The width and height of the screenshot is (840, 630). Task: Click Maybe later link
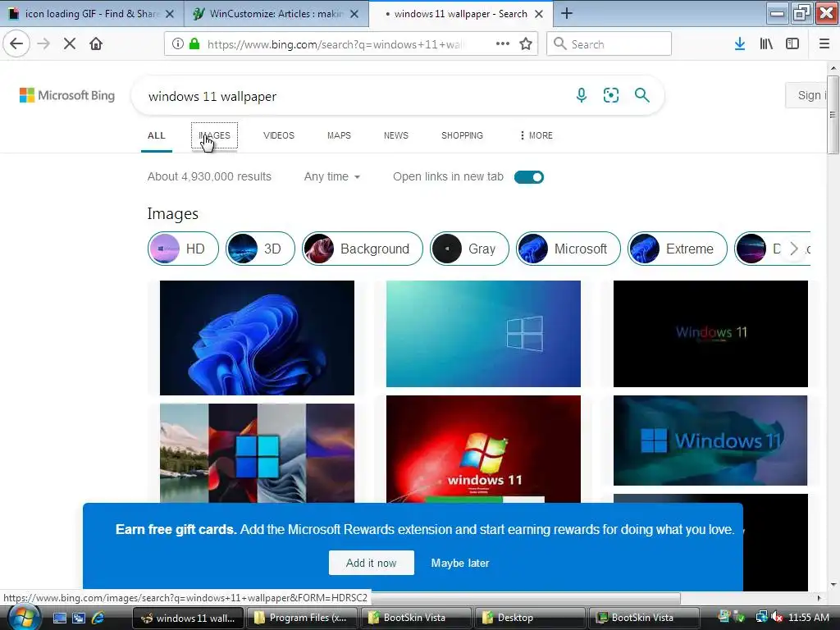point(459,563)
